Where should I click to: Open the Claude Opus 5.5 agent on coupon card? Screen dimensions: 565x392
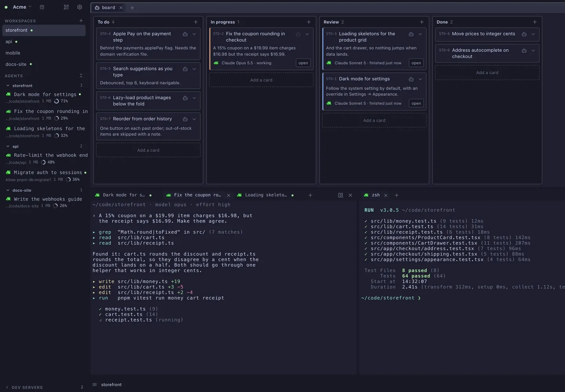coord(303,63)
